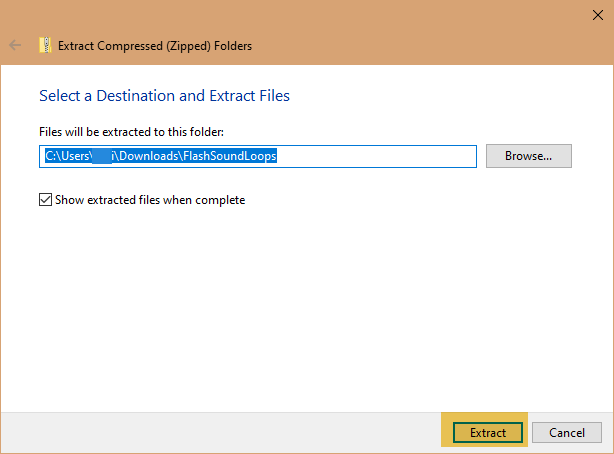
Task: Click the 'Extract Compressed (Zipped) Folders' title
Action: 155,46
